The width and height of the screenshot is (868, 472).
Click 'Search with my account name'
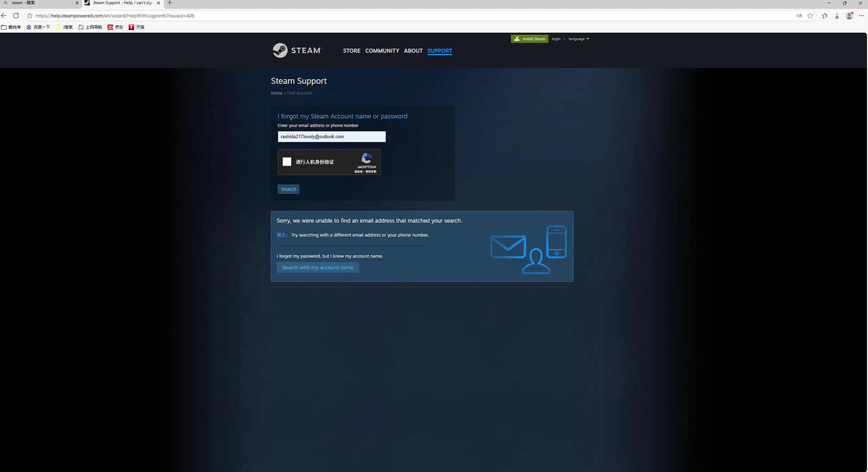[318, 267]
